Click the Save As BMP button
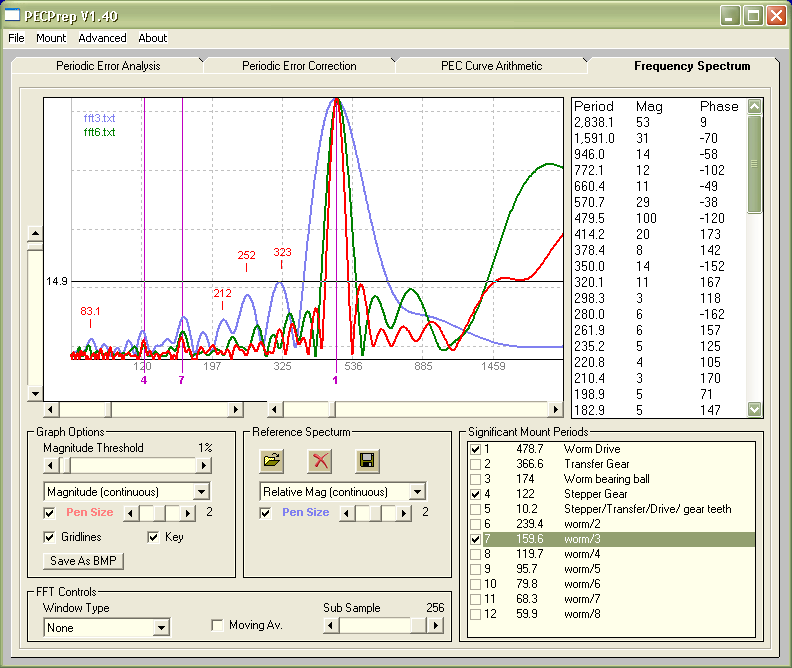 [84, 561]
